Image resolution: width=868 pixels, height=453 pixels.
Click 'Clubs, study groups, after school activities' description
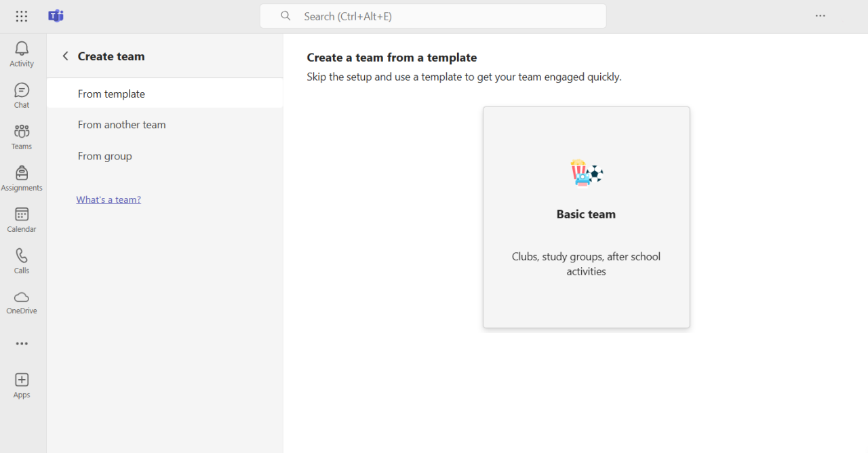587,264
